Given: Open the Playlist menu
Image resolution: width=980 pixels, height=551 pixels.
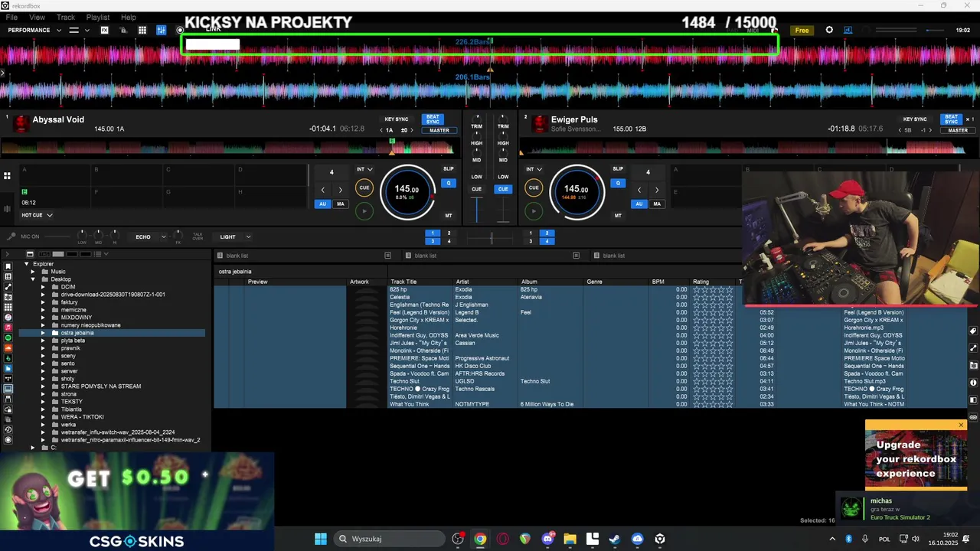Looking at the screenshot, I should (98, 17).
